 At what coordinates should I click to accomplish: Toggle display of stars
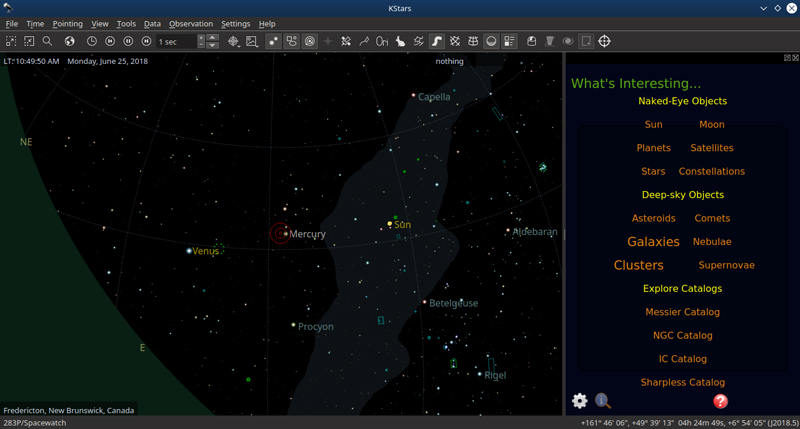pos(273,41)
